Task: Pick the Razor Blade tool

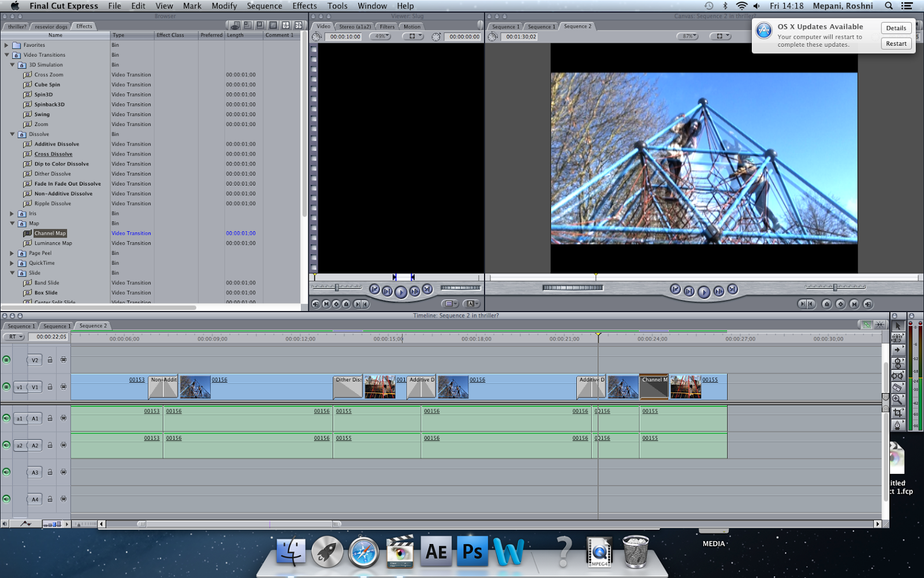Action: (897, 387)
